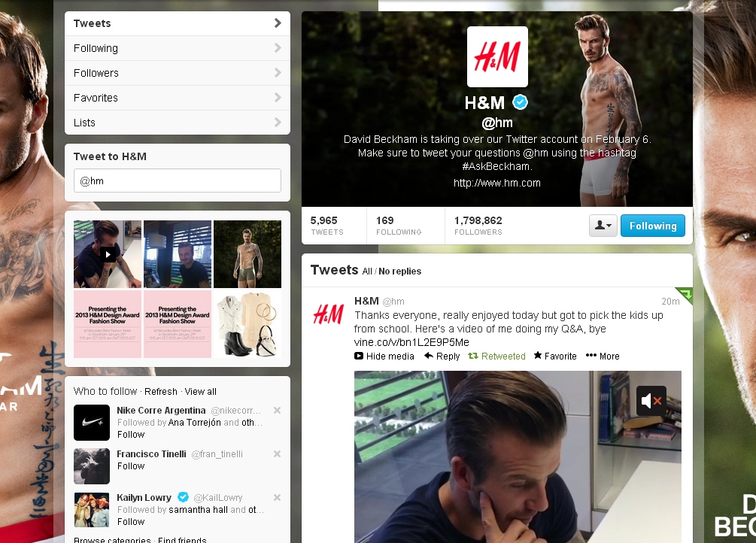Click chevron arrow next to Tweets

(278, 23)
